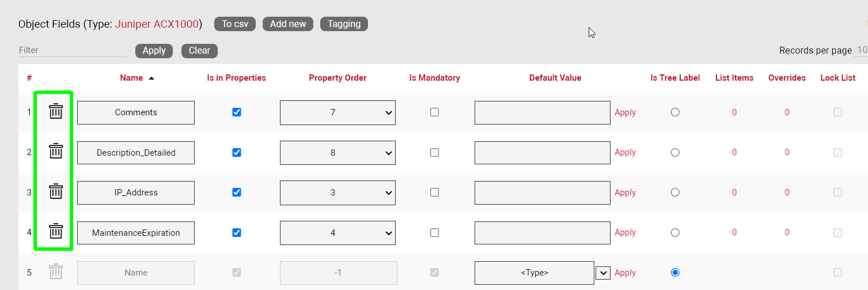Click the sort arrow beside Name header

click(x=151, y=78)
